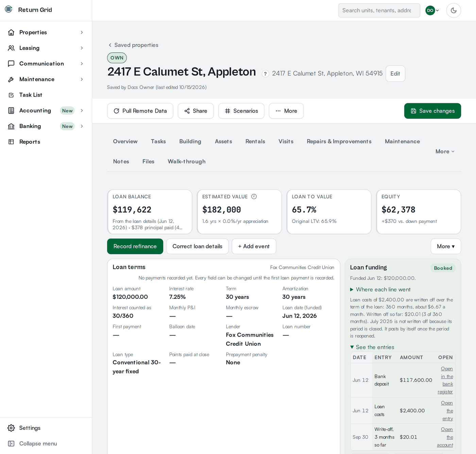Click the Save changes button
The height and width of the screenshot is (454, 476).
coord(432,111)
